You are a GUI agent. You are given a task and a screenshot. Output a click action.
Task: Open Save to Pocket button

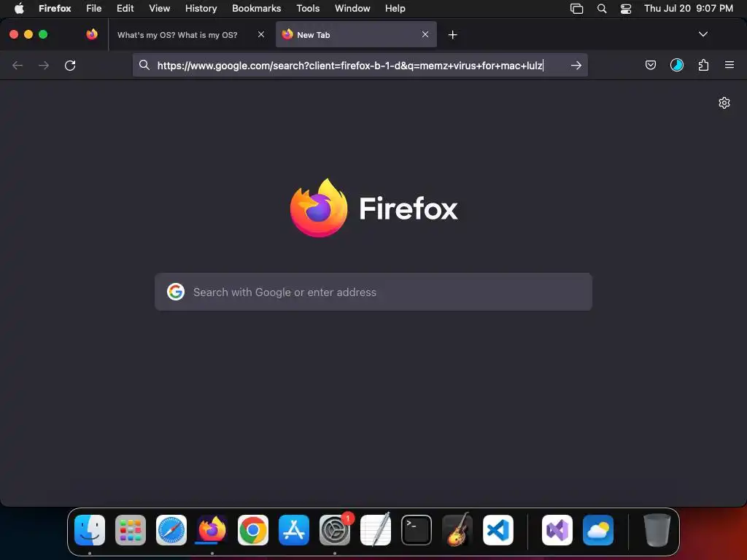click(650, 65)
